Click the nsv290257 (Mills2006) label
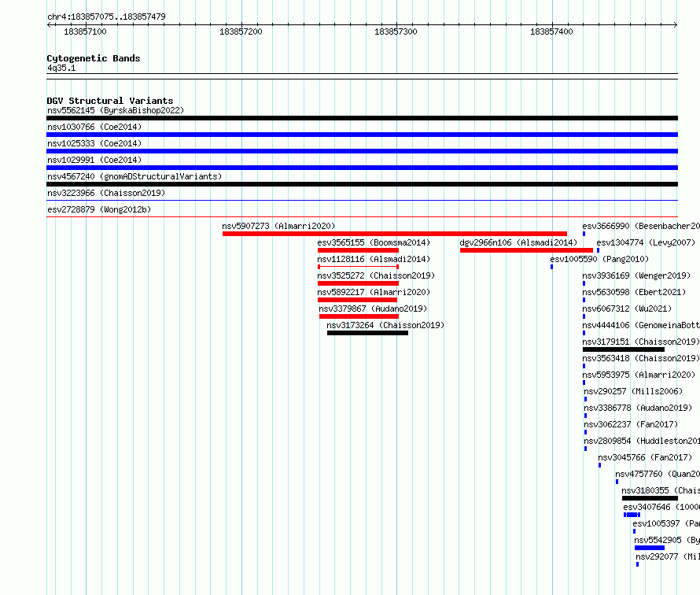 633,391
